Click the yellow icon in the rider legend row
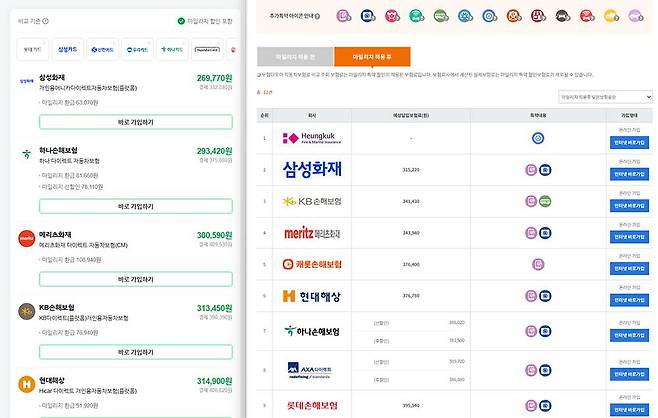658x418 pixels. click(x=611, y=16)
